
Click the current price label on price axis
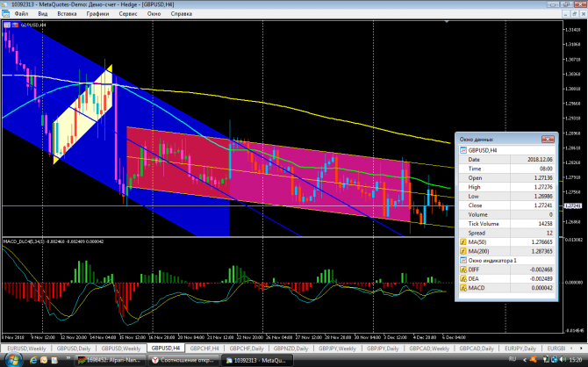click(x=573, y=205)
